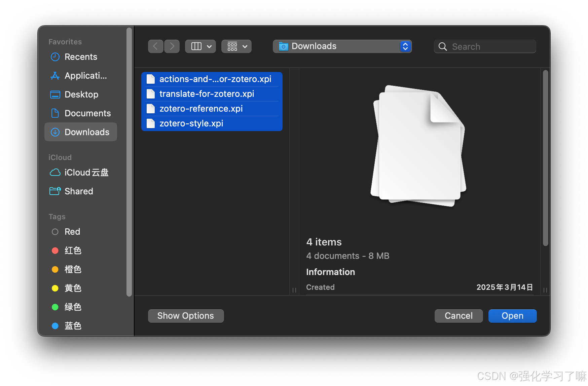Go back with the left arrow
This screenshot has width=588, height=386.
(156, 46)
